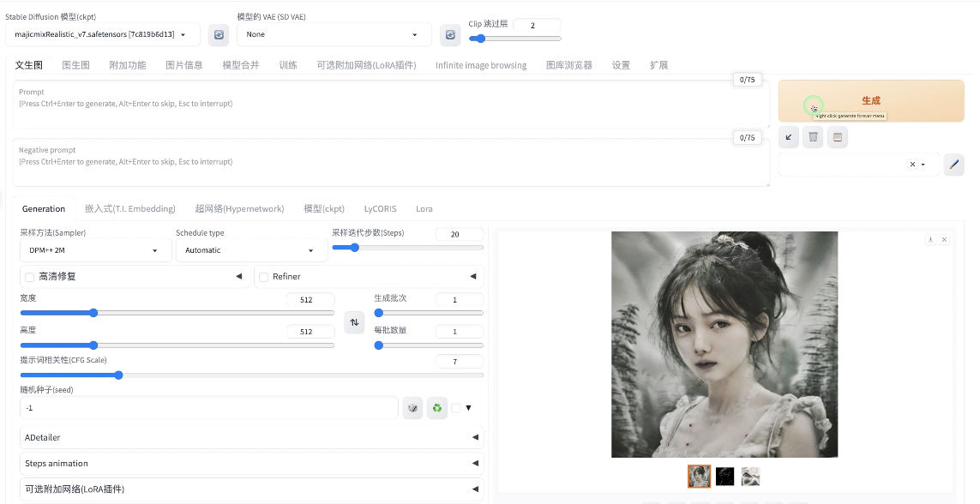980x504 pixels.
Task: Adjust the 高度 height slider
Action: (x=177, y=345)
